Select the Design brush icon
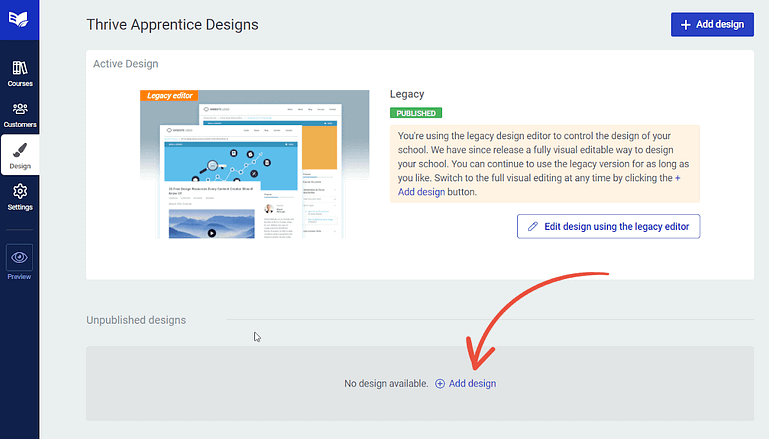769x439 pixels. (x=20, y=150)
